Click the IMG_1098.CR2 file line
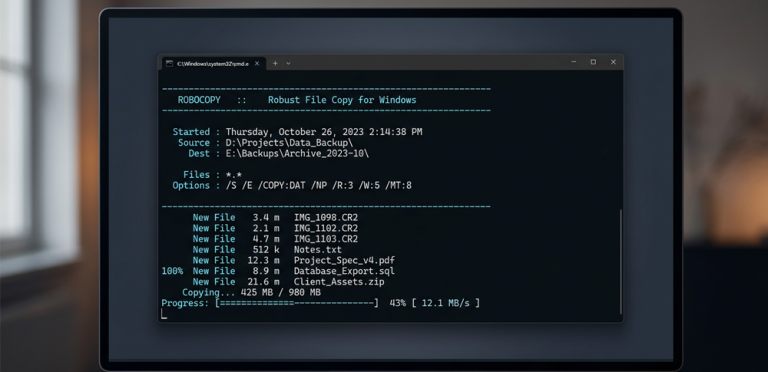This screenshot has width=768, height=372. click(275, 217)
